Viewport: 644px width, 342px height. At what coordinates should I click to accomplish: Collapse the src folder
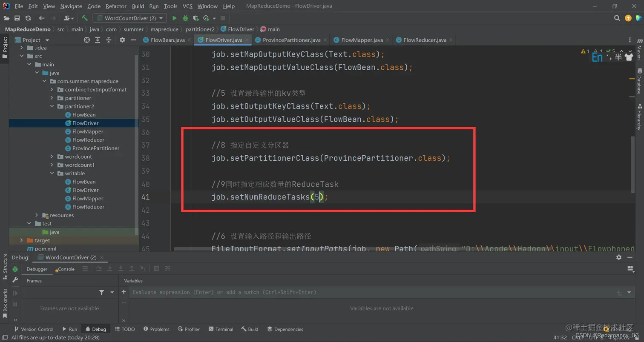click(21, 56)
